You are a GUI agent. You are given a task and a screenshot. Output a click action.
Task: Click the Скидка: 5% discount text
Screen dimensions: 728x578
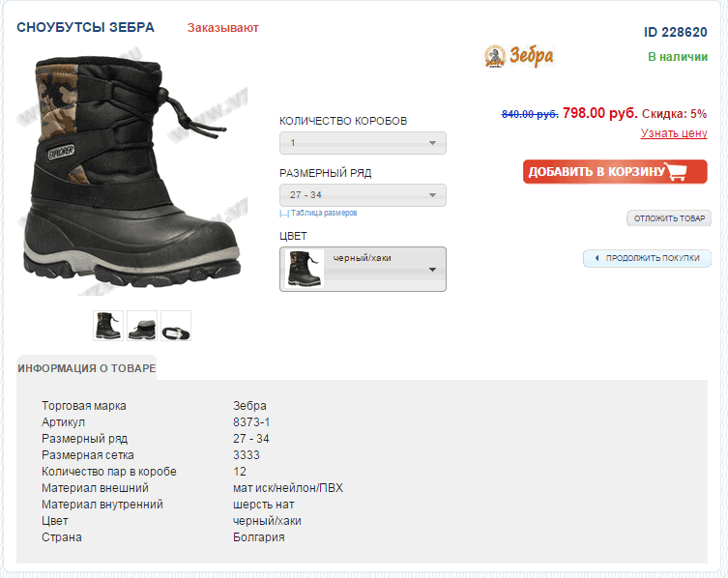click(674, 114)
